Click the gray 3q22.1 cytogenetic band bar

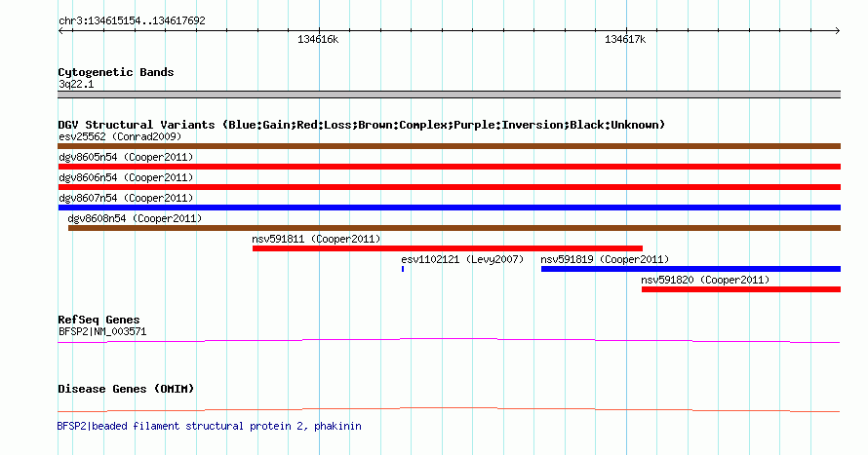[449, 95]
